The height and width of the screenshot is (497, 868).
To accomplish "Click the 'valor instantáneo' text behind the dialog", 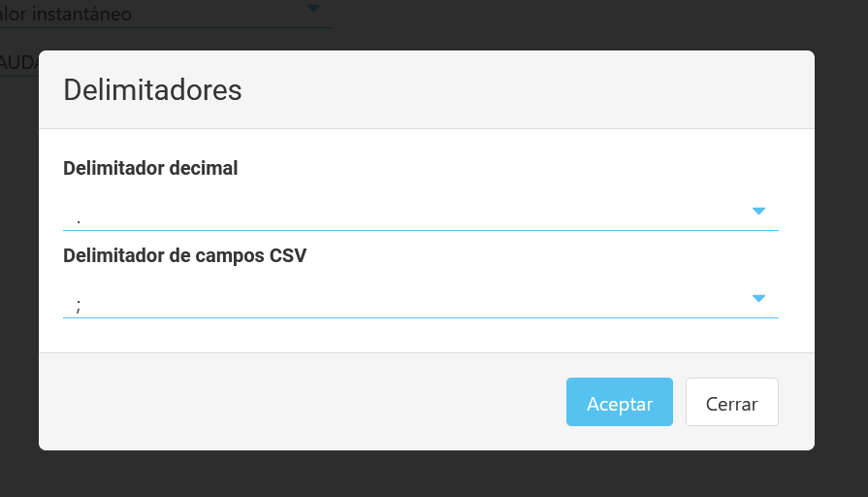I will [x=66, y=15].
